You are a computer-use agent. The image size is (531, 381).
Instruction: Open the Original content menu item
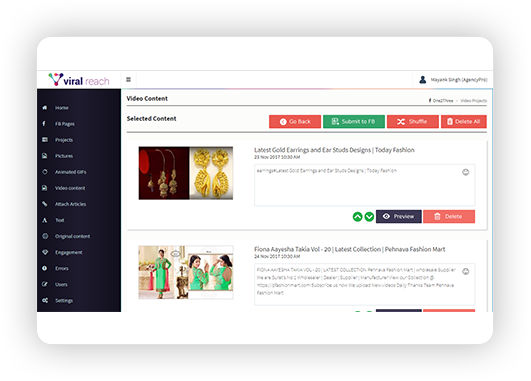[72, 236]
